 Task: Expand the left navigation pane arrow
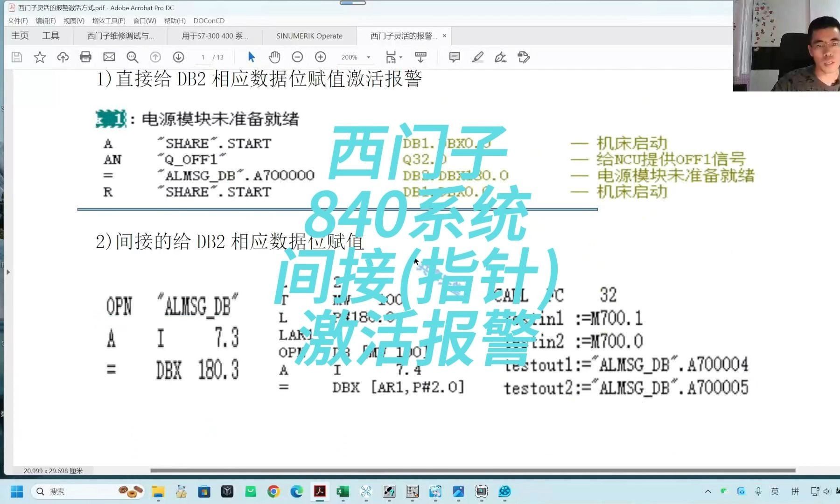pos(8,272)
